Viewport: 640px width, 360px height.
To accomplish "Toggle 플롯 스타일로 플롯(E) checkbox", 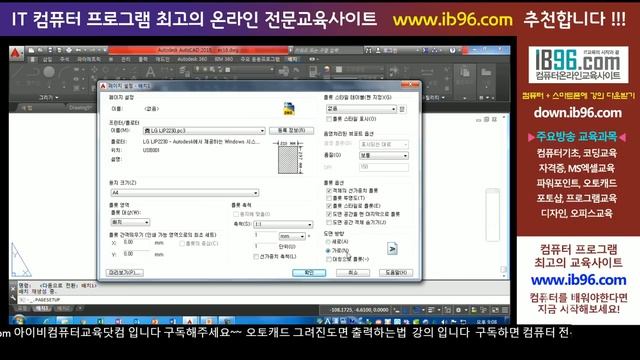I will (329, 206).
